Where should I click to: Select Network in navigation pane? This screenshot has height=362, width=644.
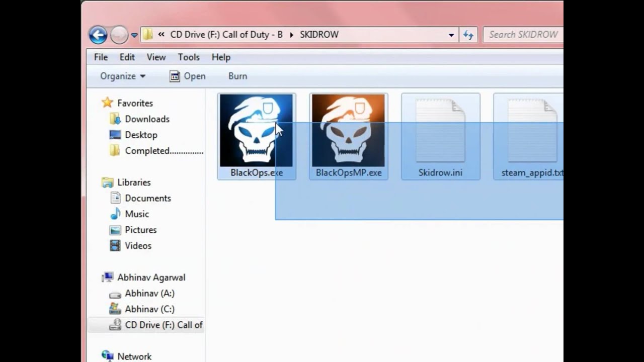[x=134, y=356]
